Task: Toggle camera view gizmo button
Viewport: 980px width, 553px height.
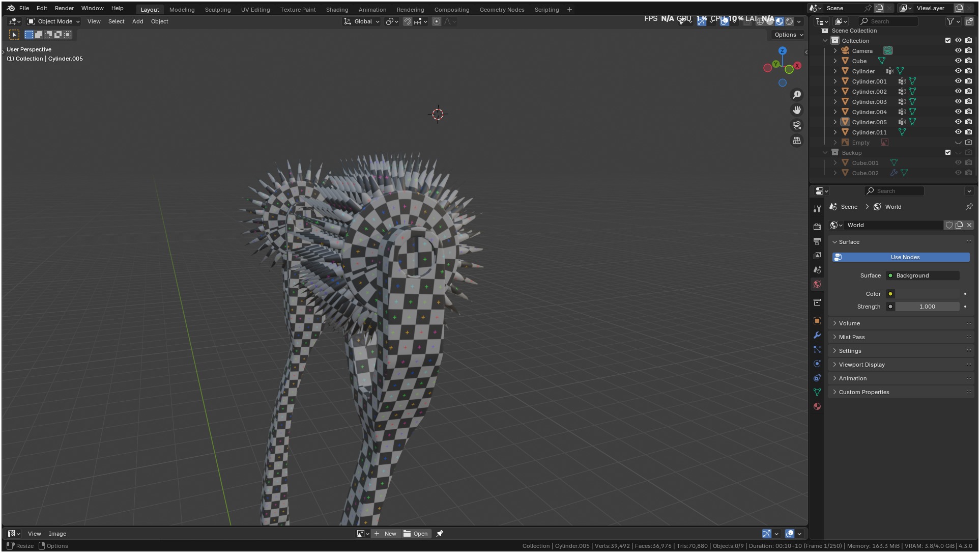Action: pos(797,125)
